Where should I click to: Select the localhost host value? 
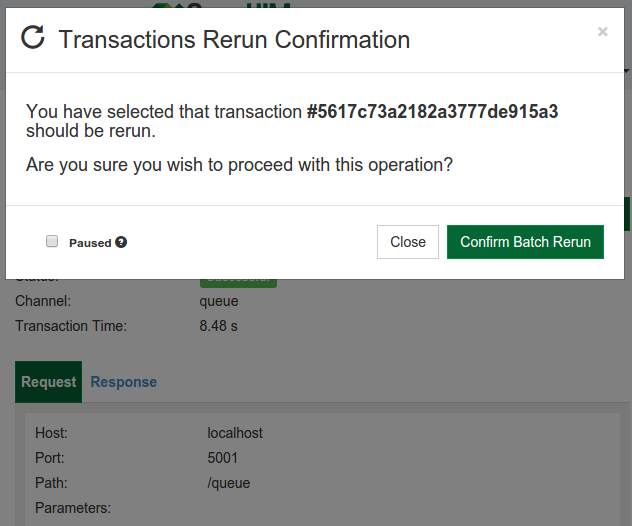[x=235, y=433]
